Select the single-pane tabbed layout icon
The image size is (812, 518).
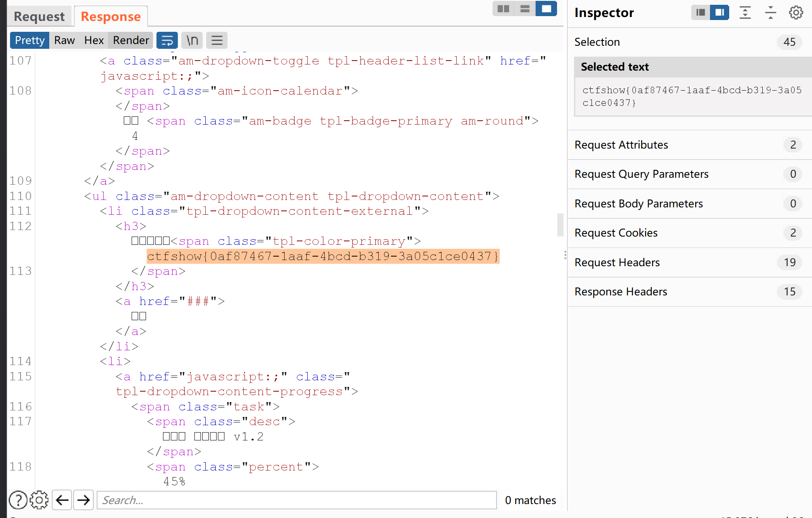(x=546, y=9)
